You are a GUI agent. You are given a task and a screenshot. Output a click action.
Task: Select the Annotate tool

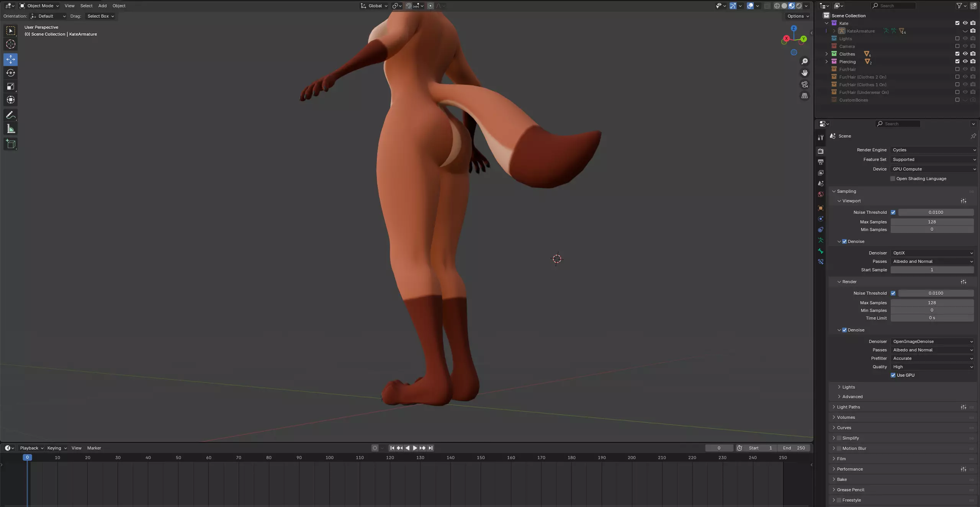(x=11, y=115)
